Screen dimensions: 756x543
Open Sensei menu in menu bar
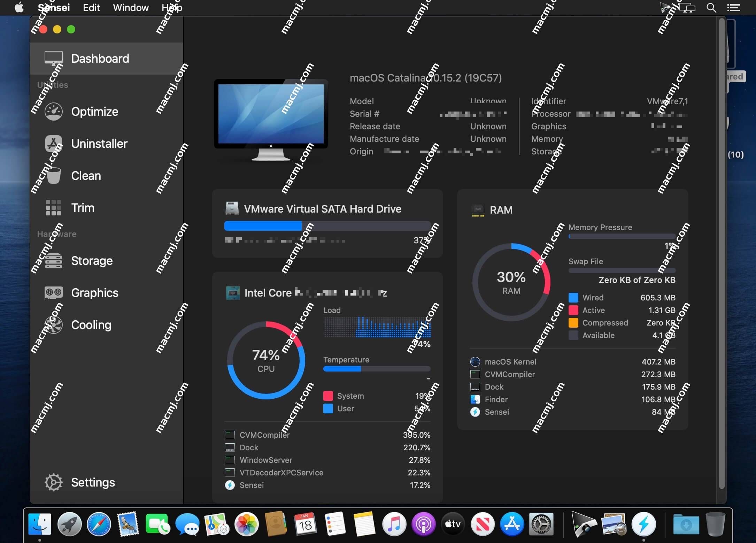pyautogui.click(x=54, y=7)
